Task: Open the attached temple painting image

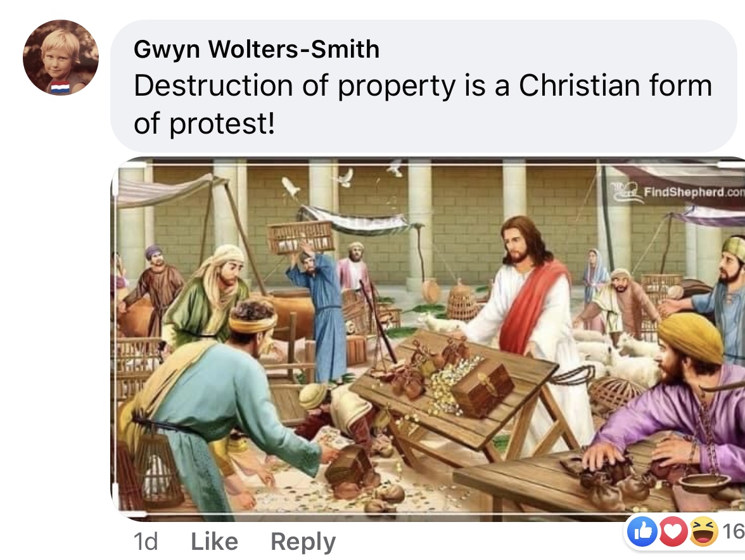Action: 428,339
